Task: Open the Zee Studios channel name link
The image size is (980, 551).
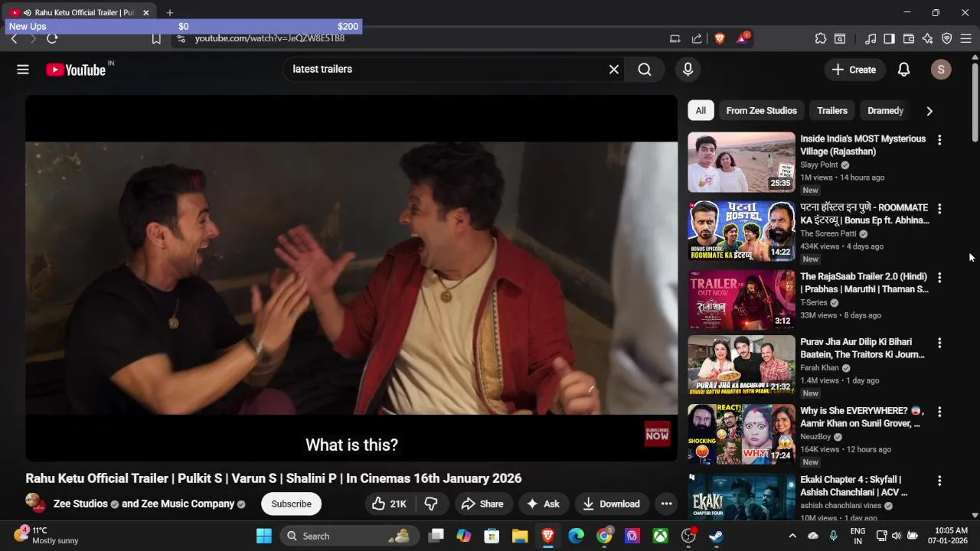Action: tap(80, 504)
